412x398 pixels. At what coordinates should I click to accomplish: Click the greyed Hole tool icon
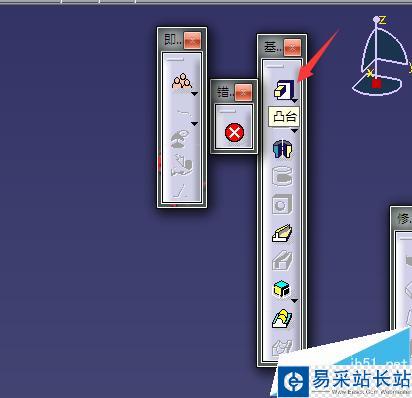pos(282,204)
